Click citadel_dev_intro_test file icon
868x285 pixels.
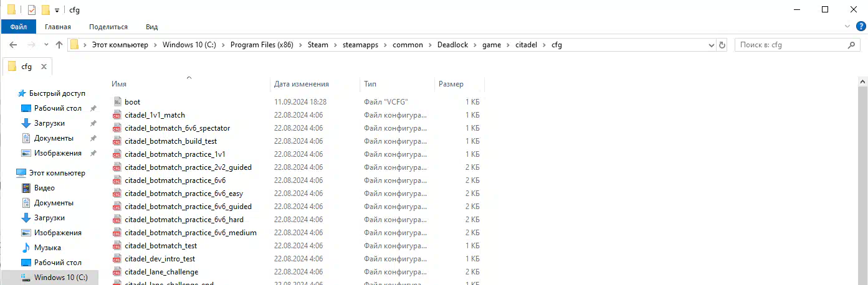point(117,259)
